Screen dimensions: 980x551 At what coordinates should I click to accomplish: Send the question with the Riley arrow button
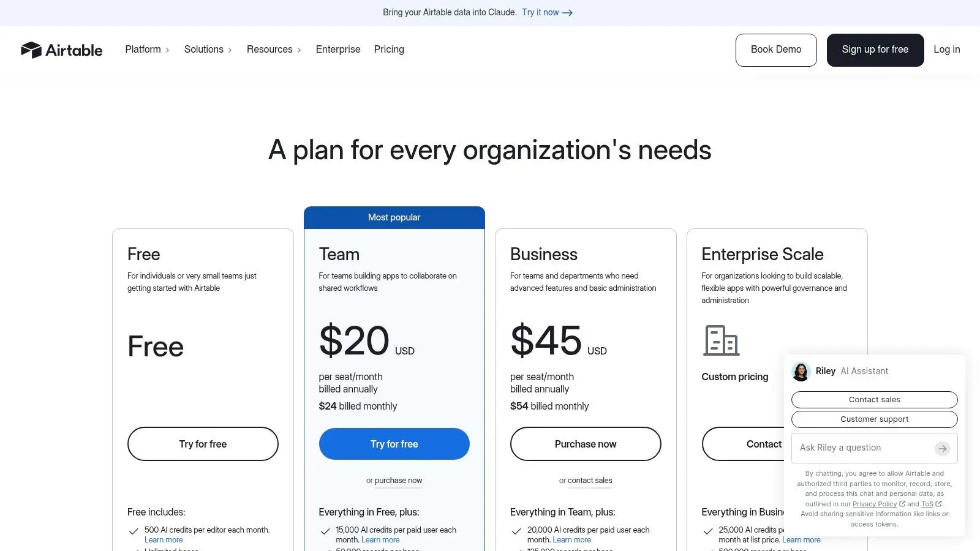[942, 448]
